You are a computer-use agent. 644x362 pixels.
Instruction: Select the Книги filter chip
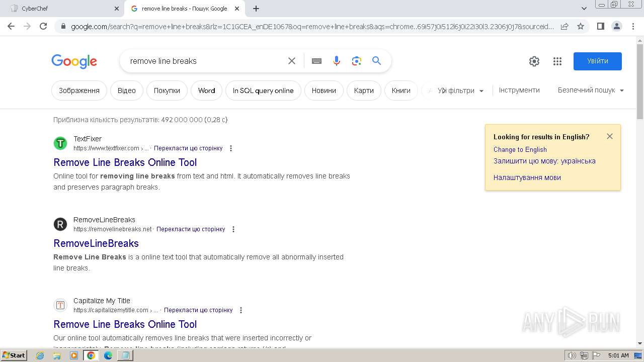(401, 90)
